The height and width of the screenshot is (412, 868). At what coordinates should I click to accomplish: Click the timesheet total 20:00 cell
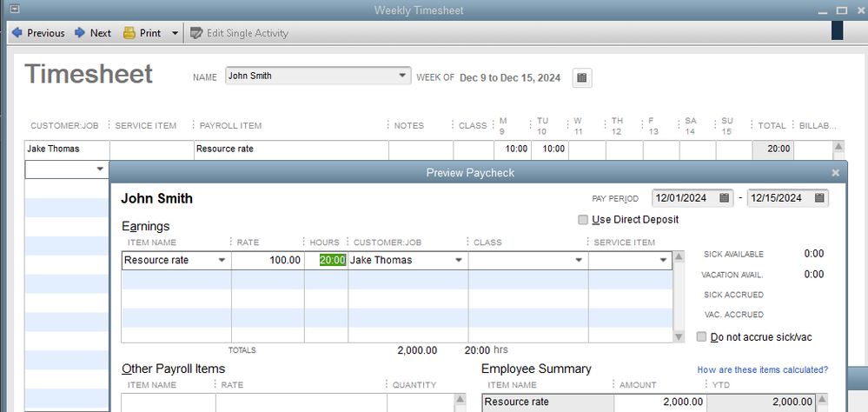pos(772,149)
